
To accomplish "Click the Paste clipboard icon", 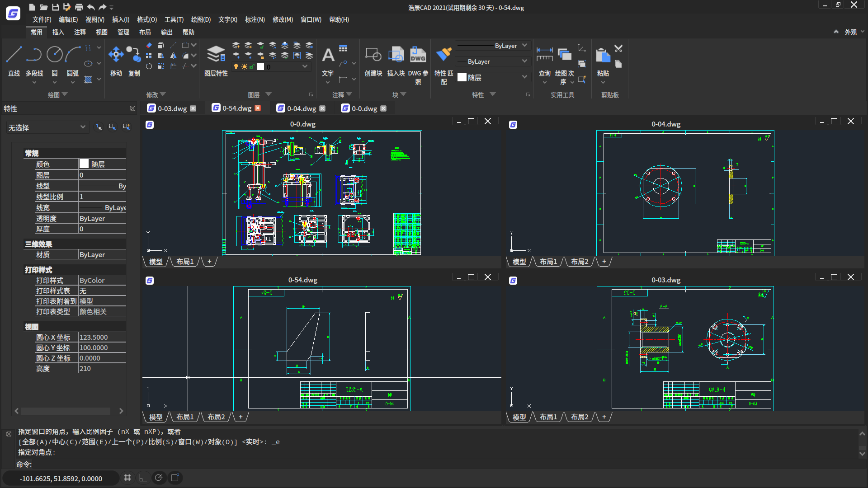I will [603, 55].
